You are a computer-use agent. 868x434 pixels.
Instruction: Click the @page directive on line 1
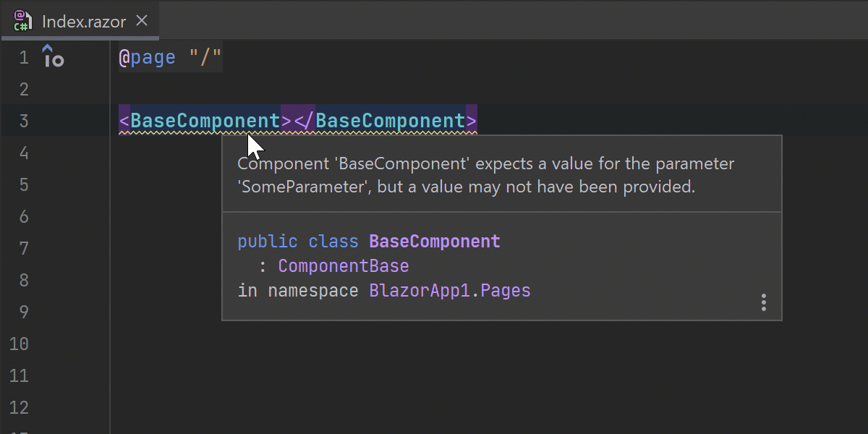(x=148, y=57)
